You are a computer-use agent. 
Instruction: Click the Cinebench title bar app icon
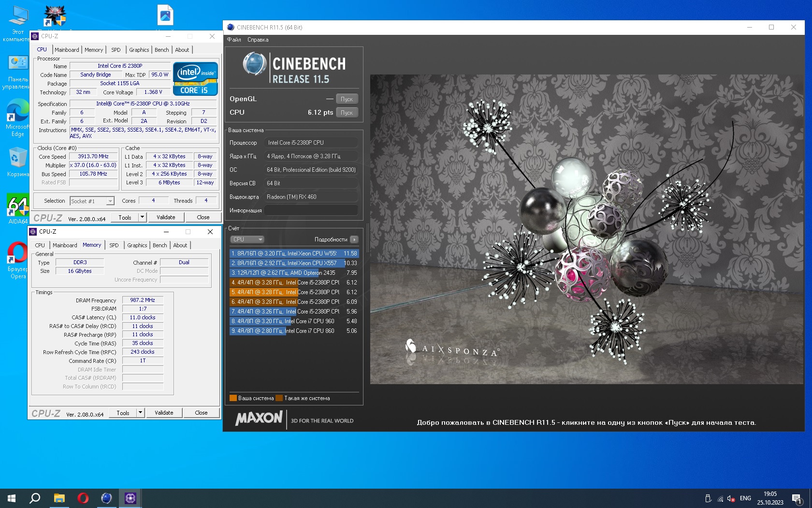(x=231, y=28)
